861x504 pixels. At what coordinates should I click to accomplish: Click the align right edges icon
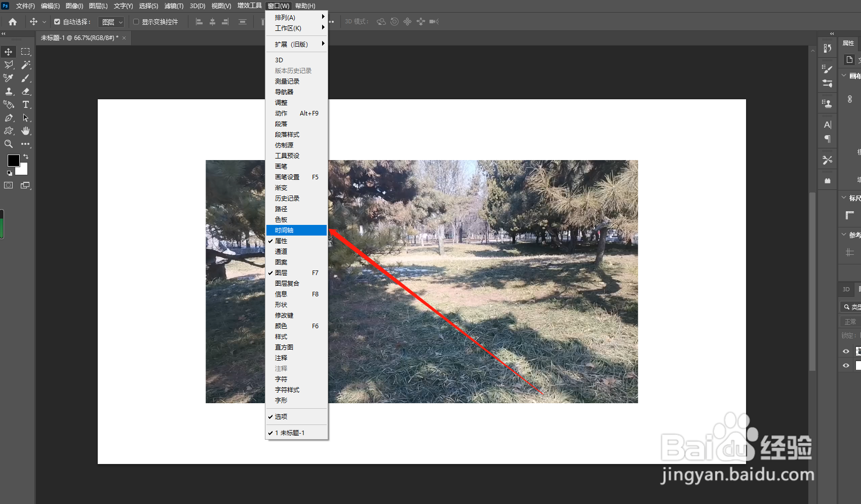225,22
